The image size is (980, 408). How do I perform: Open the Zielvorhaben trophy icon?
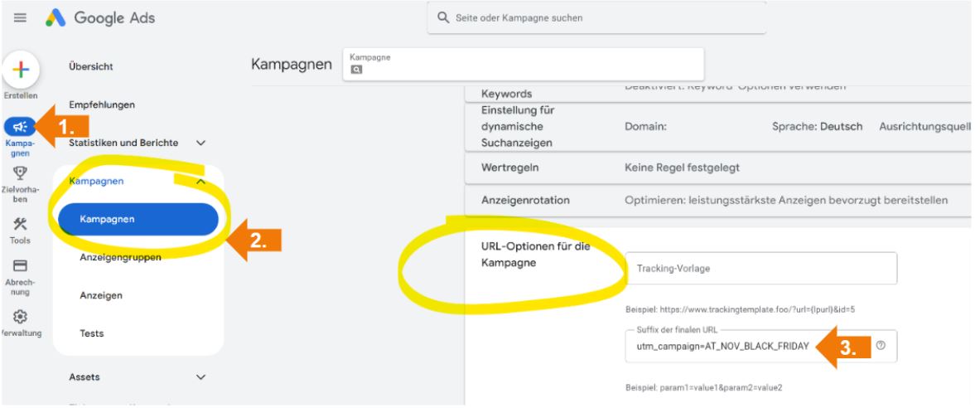20,172
